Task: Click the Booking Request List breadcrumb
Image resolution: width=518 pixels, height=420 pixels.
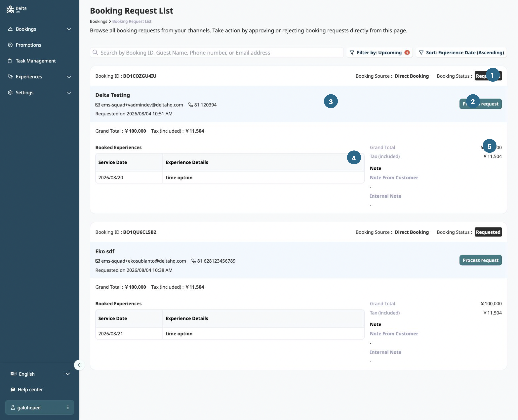Action: pyautogui.click(x=132, y=21)
